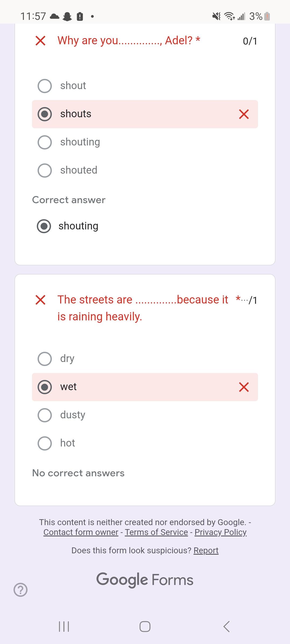Image resolution: width=290 pixels, height=644 pixels.
Task: Select the "shouted" radio option
Action: coord(45,170)
